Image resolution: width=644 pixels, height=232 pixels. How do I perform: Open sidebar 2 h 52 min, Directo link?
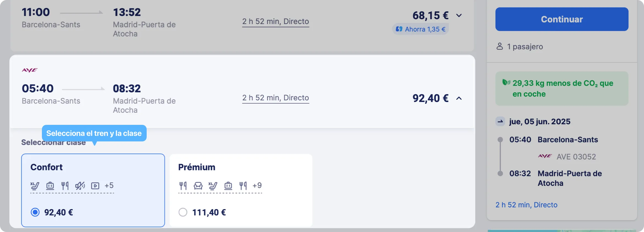[x=526, y=205]
